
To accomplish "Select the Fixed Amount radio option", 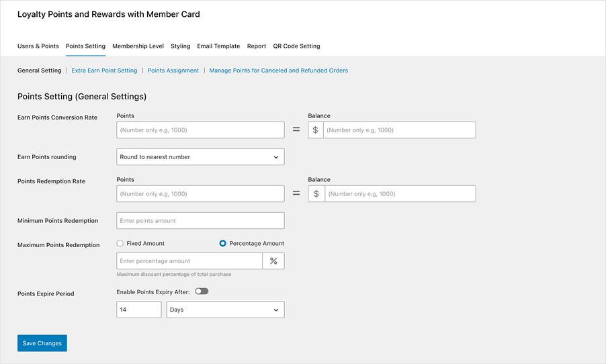I will click(120, 243).
